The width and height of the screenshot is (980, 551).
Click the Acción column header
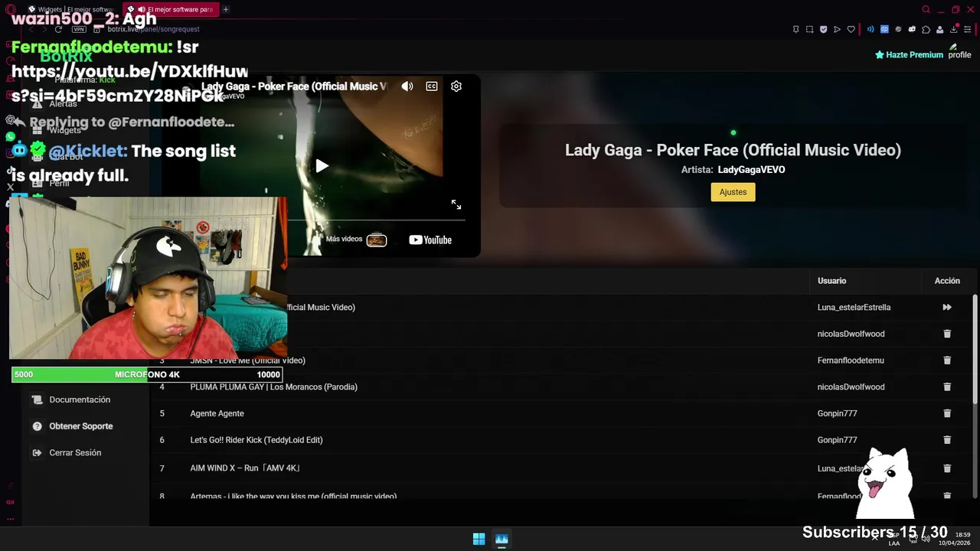(947, 281)
